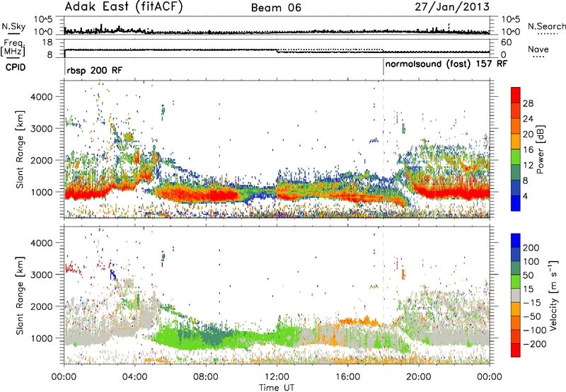Screen dimensions: 566x392
Task: Click the 'rbsp 200 RF' mode label
Action: (95, 70)
